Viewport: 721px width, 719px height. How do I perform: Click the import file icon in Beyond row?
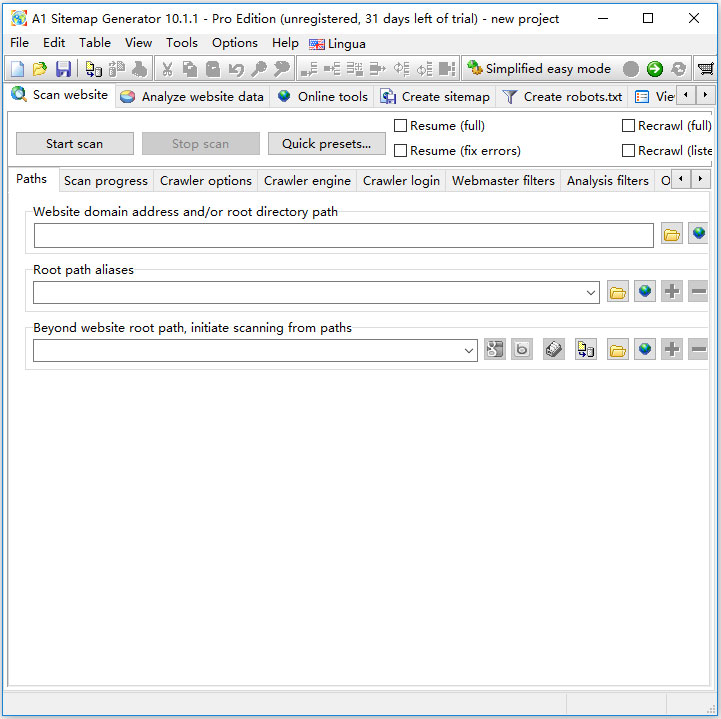pos(586,349)
